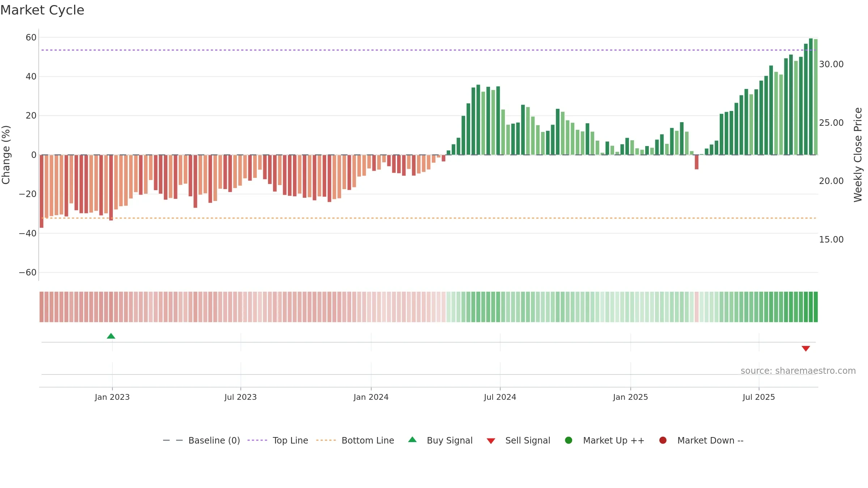Screen dimensions: 868x488
Task: Click the Jul 2023 axis label
Action: tap(241, 397)
